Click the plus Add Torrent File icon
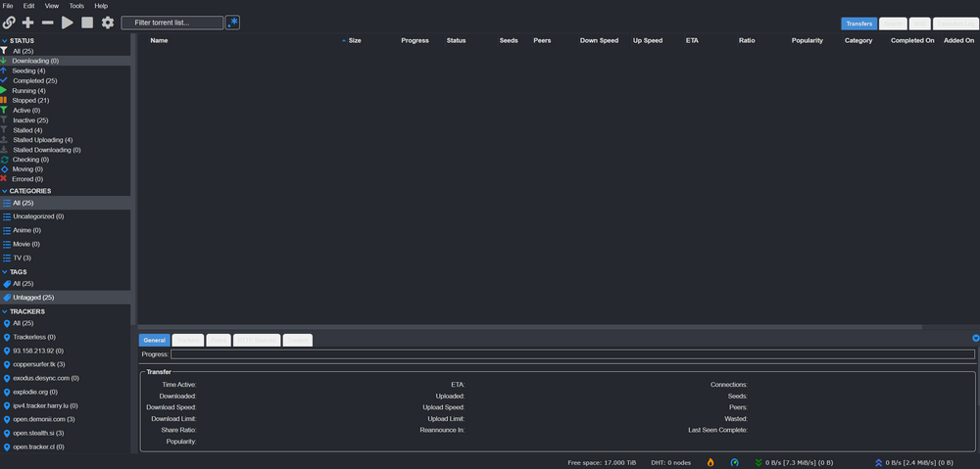Viewport: 980px width, 469px height. click(28, 23)
